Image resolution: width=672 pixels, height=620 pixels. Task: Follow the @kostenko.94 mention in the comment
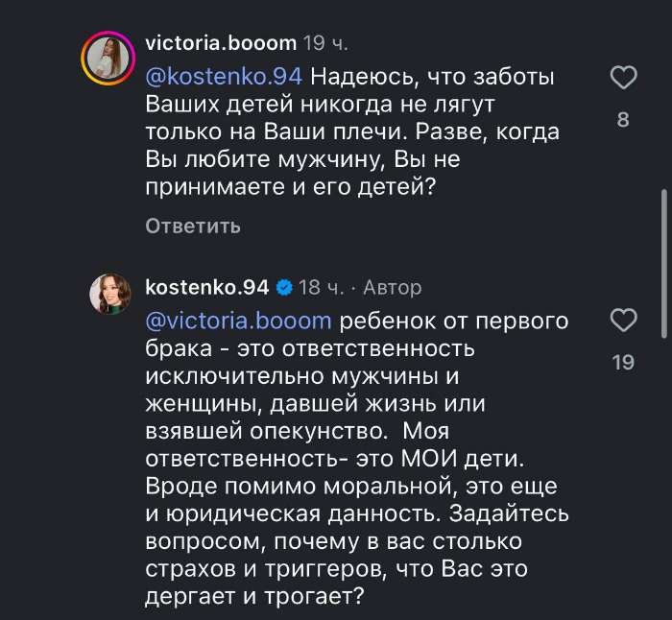point(225,75)
